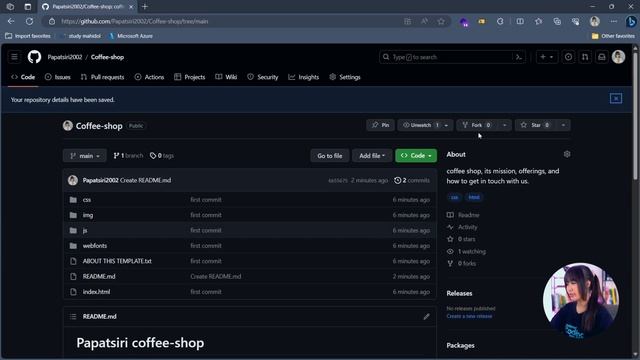Click the Papatsiri2002 commit author avatar

[73, 180]
